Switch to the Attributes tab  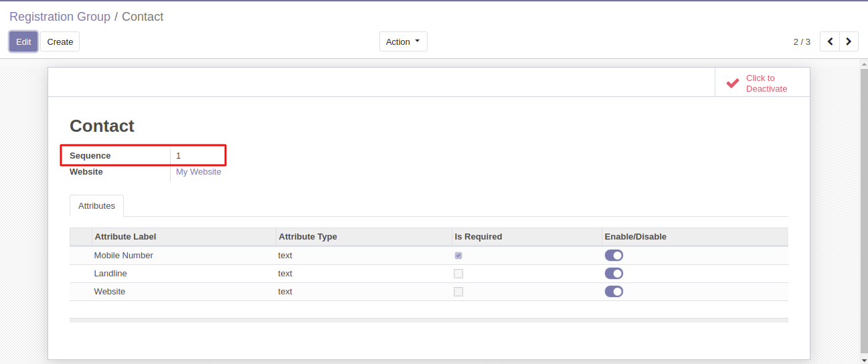point(96,206)
